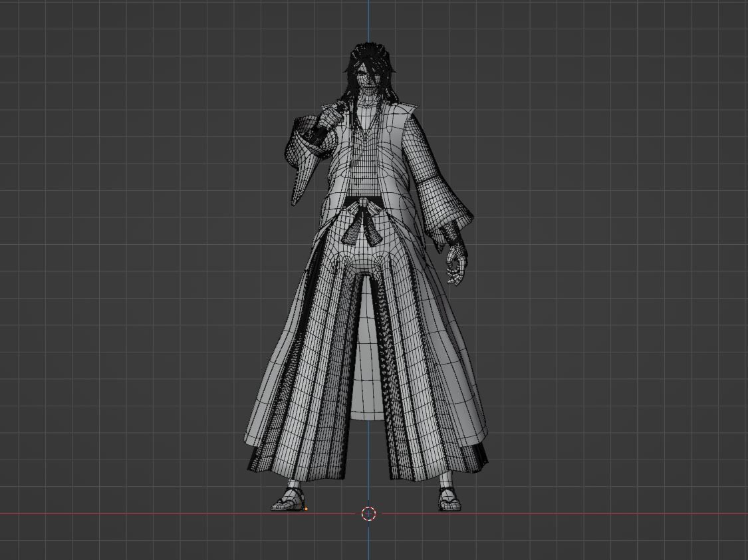Click the orange object origin dot
The width and height of the screenshot is (748, 560).
(306, 509)
